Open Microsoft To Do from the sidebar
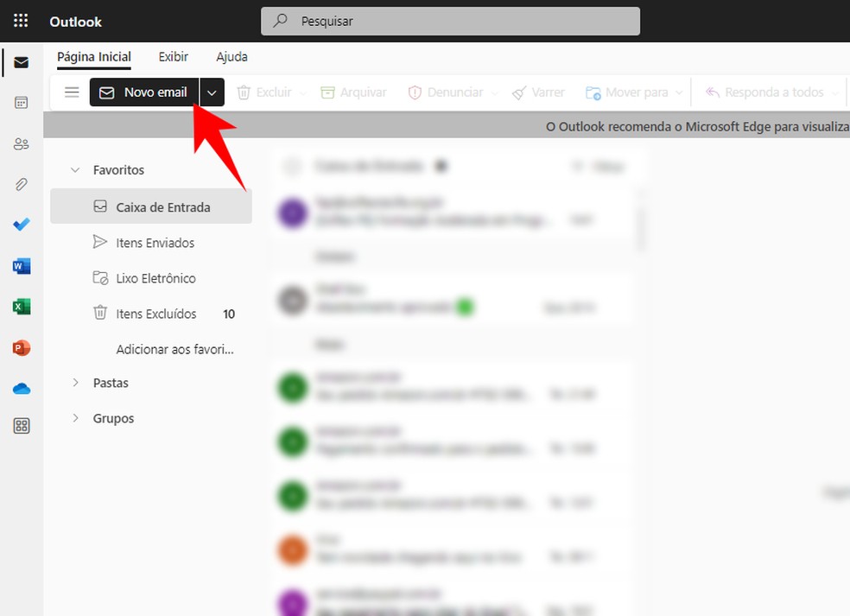This screenshot has width=850, height=616. coord(22,225)
